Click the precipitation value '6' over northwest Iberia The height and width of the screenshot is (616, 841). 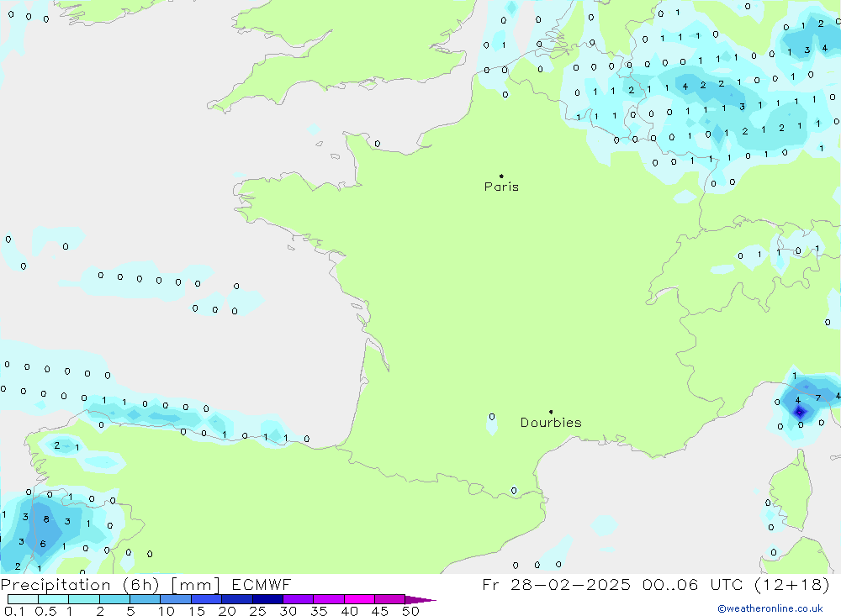(43, 544)
